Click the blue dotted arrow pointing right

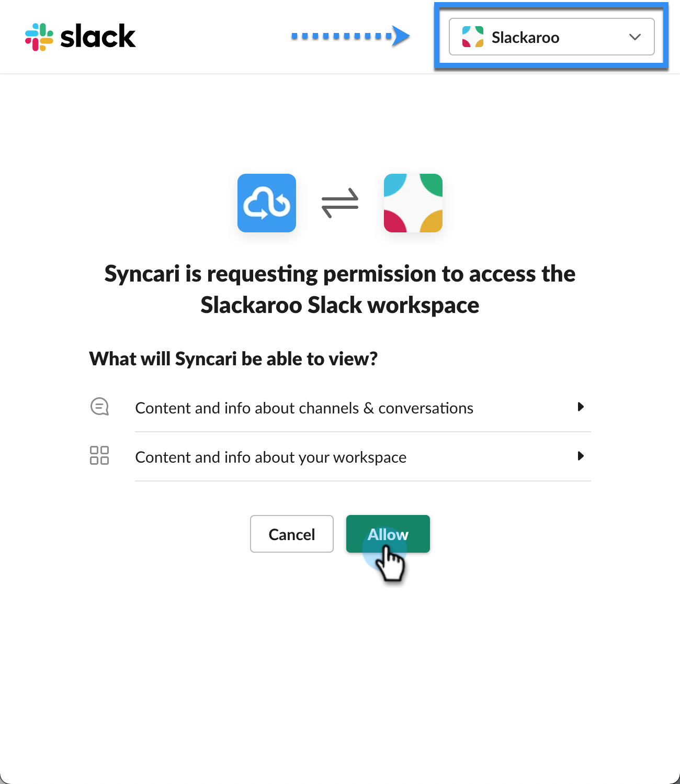tap(350, 36)
